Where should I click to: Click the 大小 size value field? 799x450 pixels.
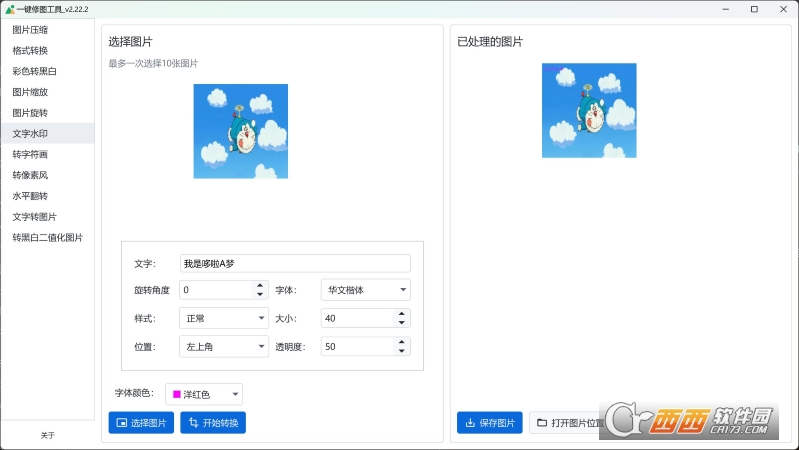(358, 319)
